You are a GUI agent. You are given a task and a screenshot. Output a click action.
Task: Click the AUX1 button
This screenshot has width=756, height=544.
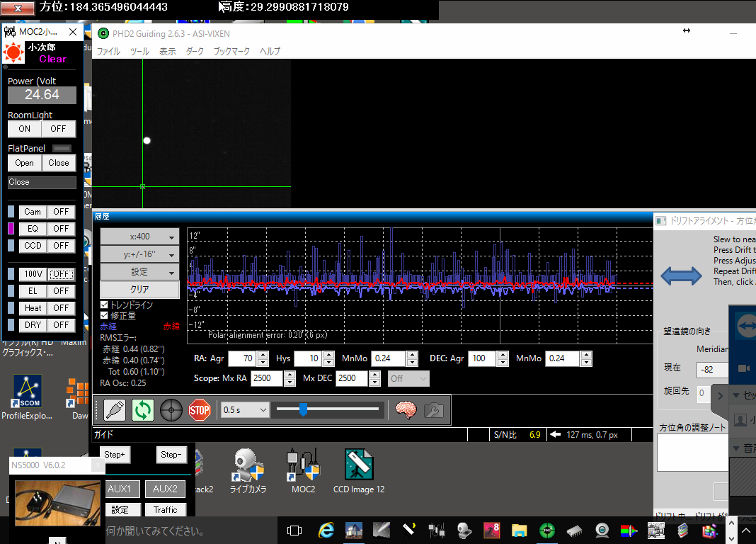coord(122,489)
